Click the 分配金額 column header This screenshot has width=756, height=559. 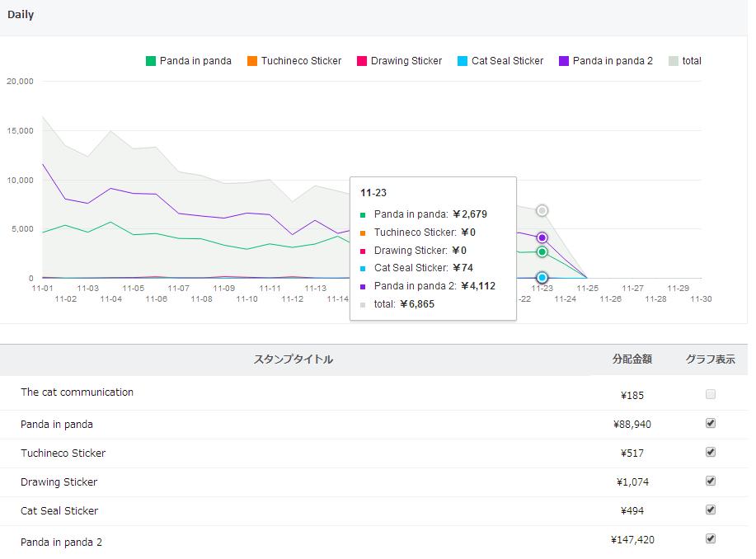(x=632, y=359)
